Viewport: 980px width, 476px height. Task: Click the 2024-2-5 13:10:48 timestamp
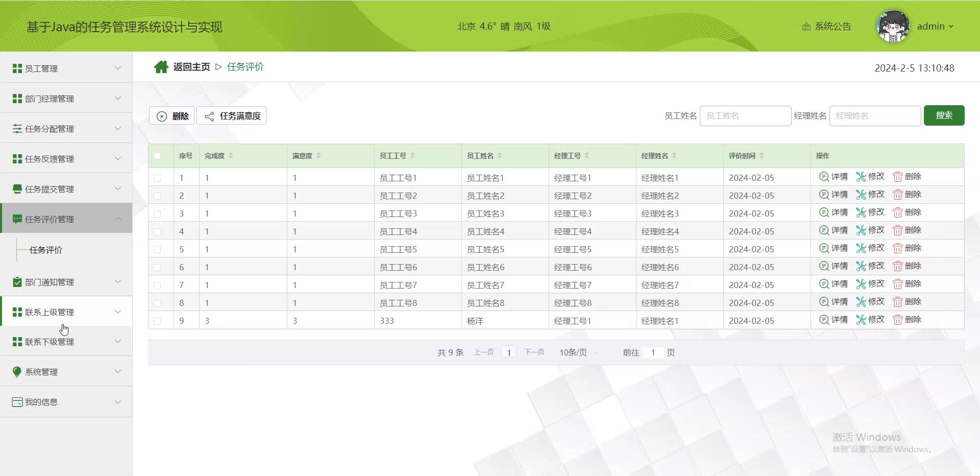(914, 68)
